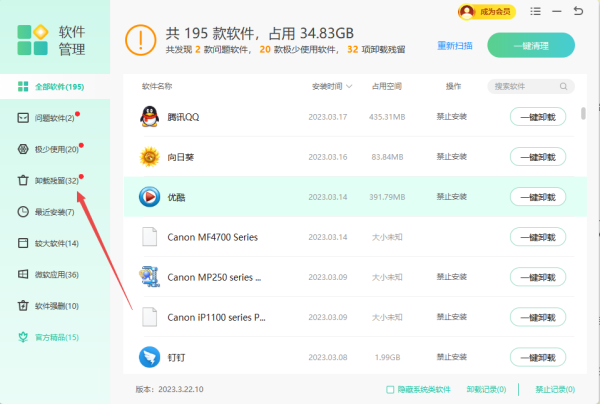Click the 腾讯QQ penguin icon

(x=149, y=116)
